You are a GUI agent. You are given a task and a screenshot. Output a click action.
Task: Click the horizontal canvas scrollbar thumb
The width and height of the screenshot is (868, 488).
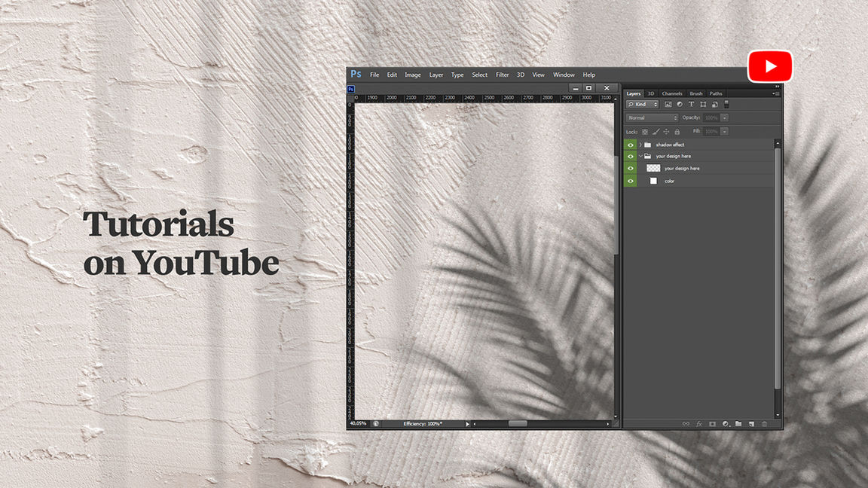(x=518, y=424)
